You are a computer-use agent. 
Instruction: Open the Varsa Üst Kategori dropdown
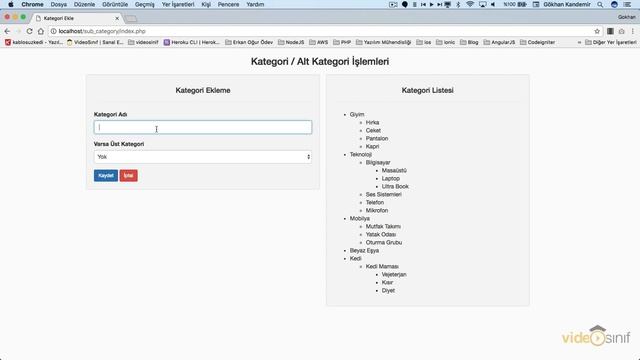(203, 157)
